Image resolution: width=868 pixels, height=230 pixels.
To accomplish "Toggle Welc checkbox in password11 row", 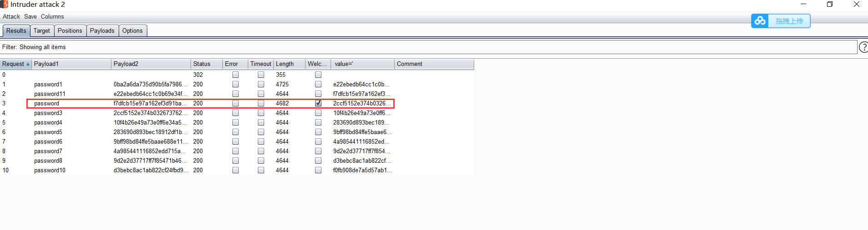I will coord(318,94).
